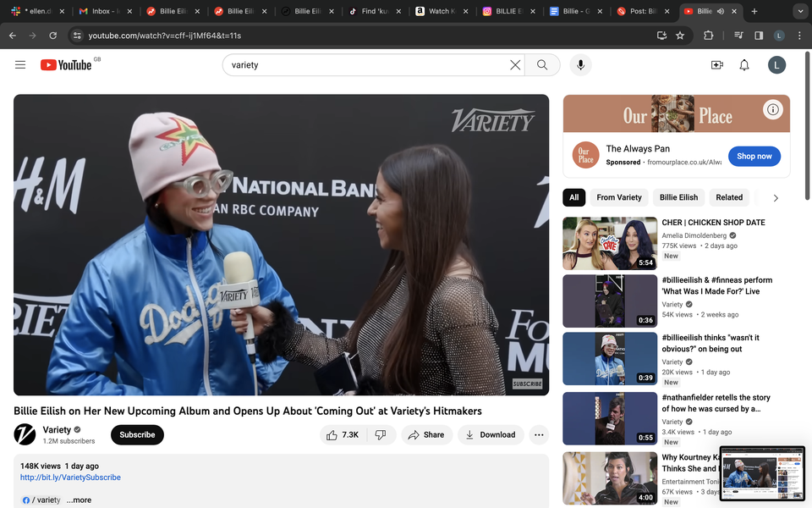
Task: Mute the playing YouTube tab audio icon
Action: (721, 11)
